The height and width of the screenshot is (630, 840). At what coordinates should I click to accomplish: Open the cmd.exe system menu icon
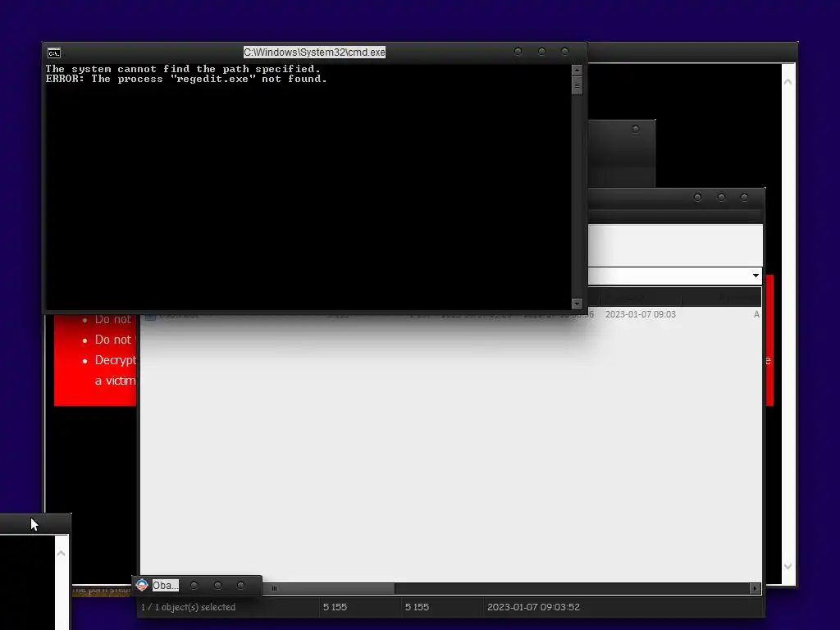54,52
